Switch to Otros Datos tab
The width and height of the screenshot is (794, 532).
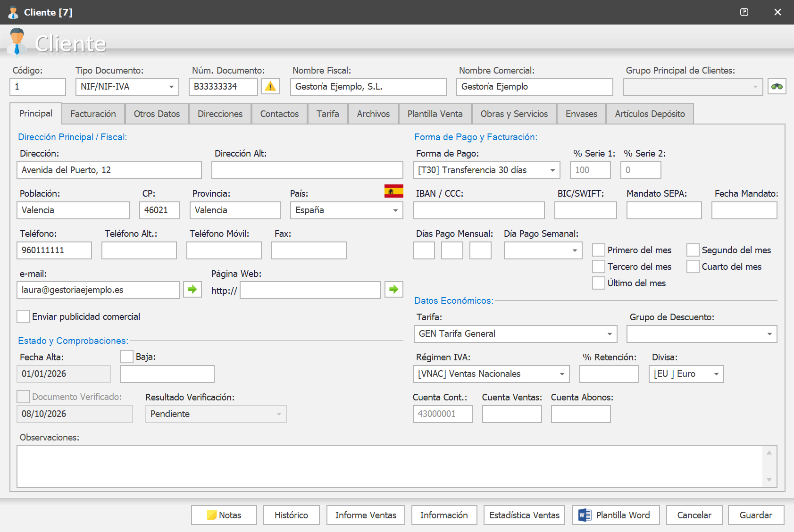(x=157, y=114)
